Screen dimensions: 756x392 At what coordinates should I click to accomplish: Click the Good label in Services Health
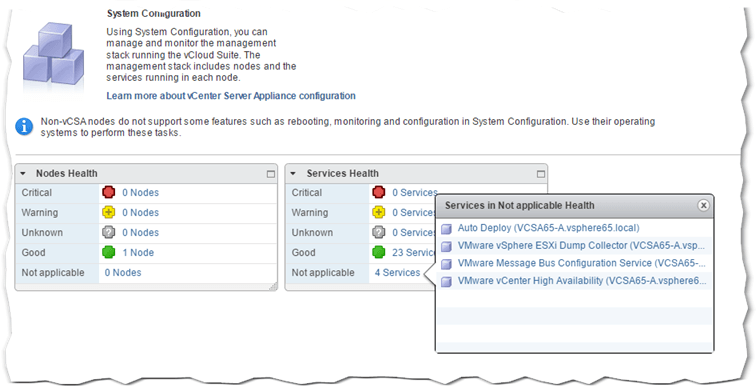303,252
